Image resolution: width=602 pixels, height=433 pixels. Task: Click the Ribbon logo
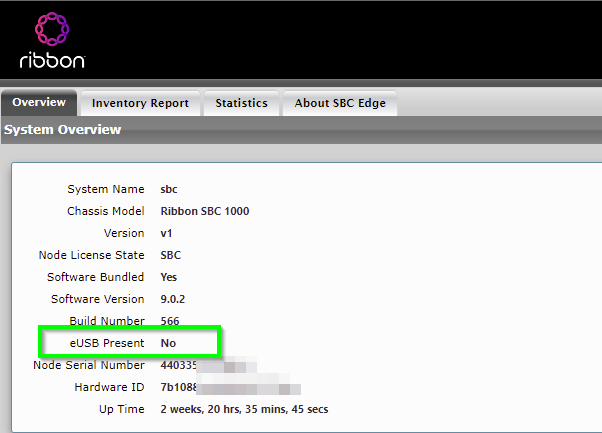(52, 40)
